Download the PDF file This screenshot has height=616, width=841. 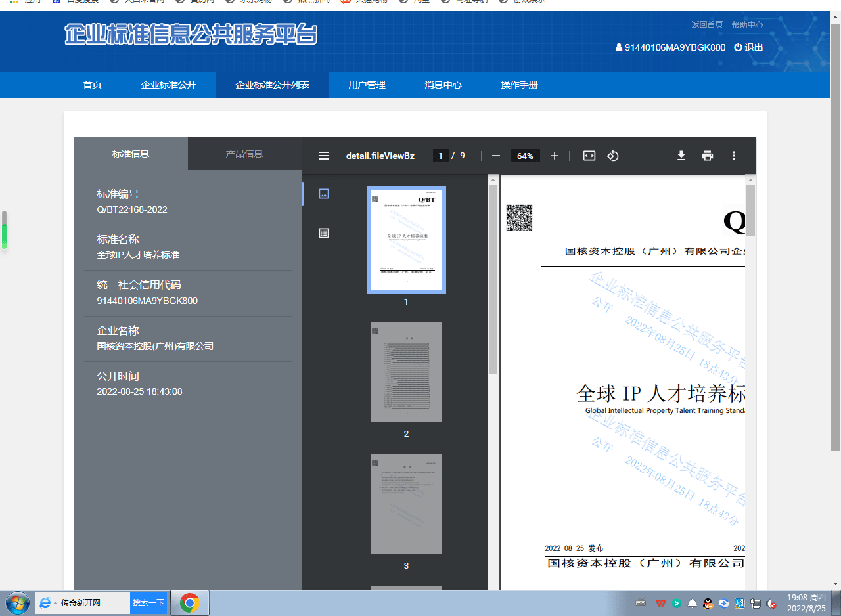click(681, 156)
